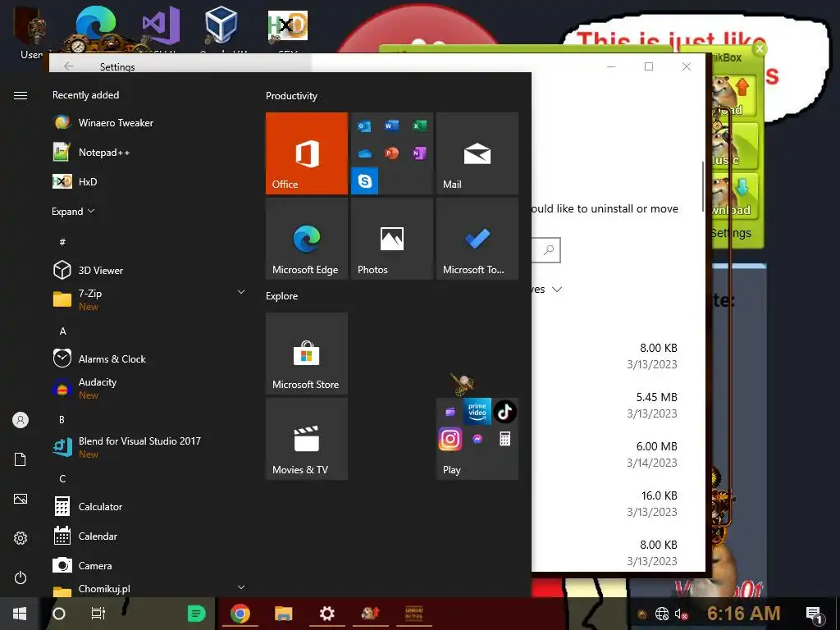This screenshot has width=840, height=630.
Task: Open OneDrive icon in Office apps tile
Action: pyautogui.click(x=364, y=153)
